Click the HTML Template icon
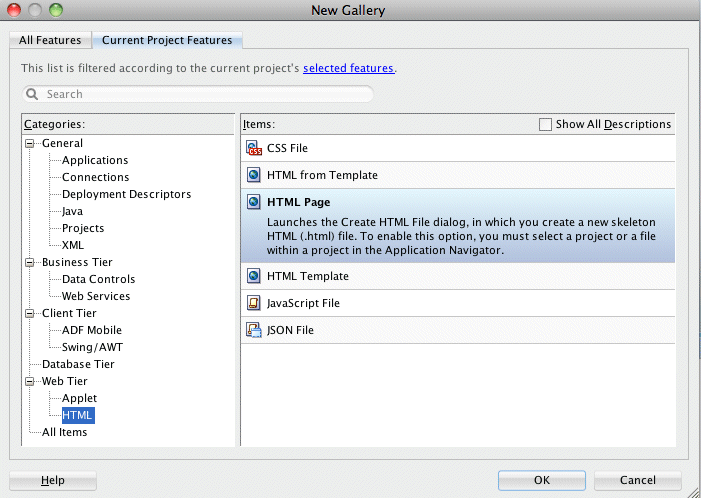 tap(254, 276)
